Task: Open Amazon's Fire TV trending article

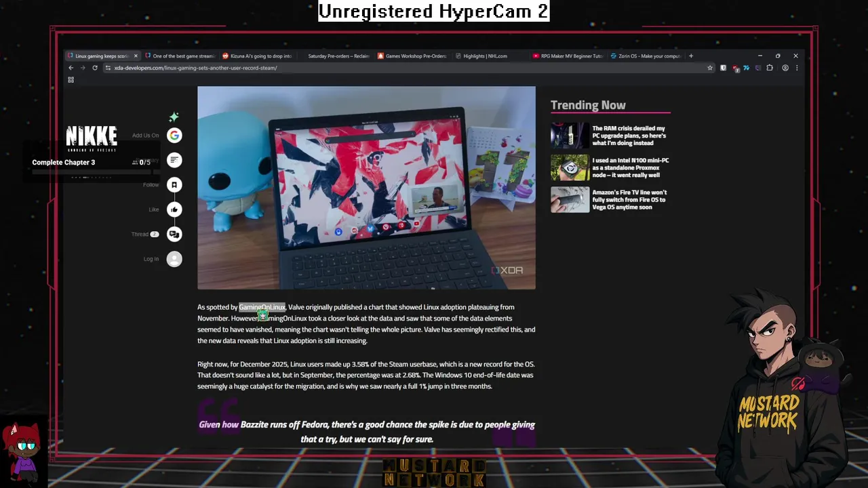Action: point(629,200)
